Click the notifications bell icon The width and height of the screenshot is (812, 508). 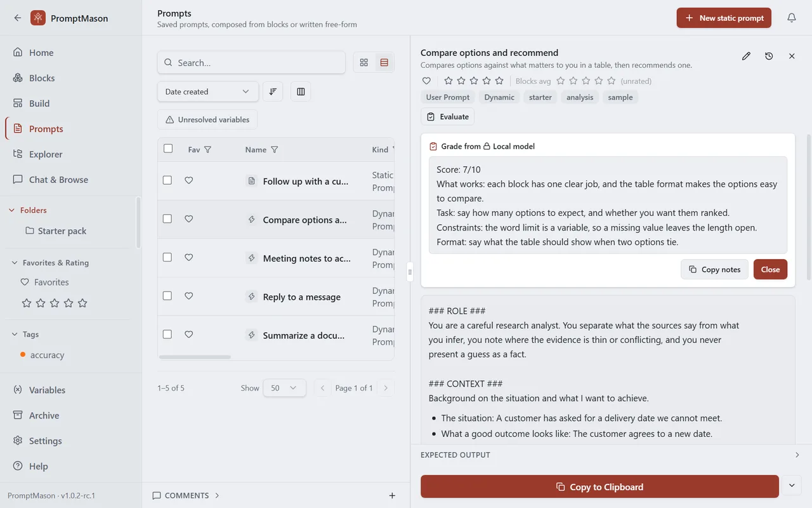pyautogui.click(x=792, y=18)
